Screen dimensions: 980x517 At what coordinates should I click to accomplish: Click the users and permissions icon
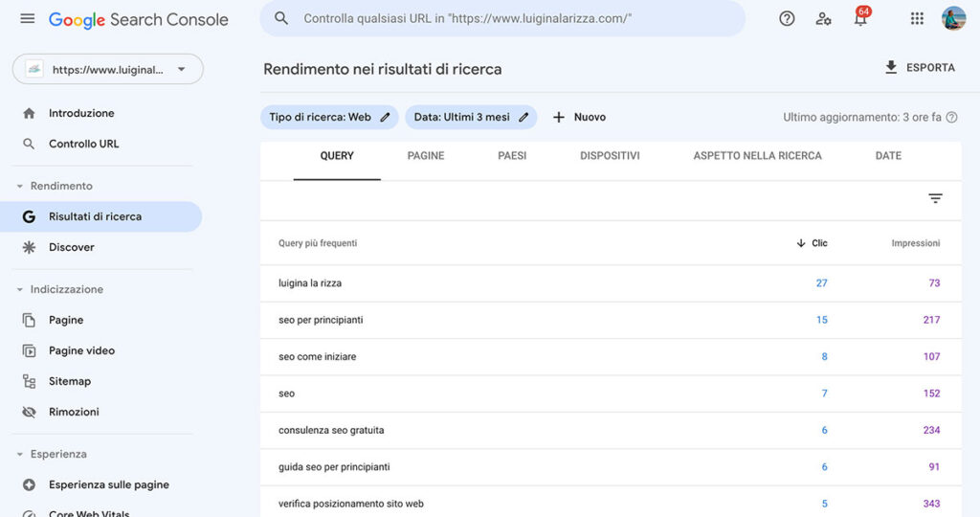coord(823,18)
